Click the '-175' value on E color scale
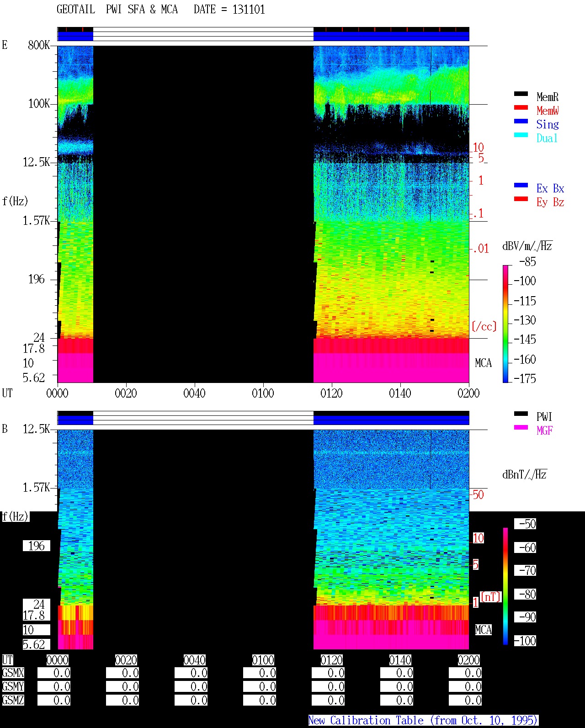This screenshot has height=728, width=585. pos(525,378)
